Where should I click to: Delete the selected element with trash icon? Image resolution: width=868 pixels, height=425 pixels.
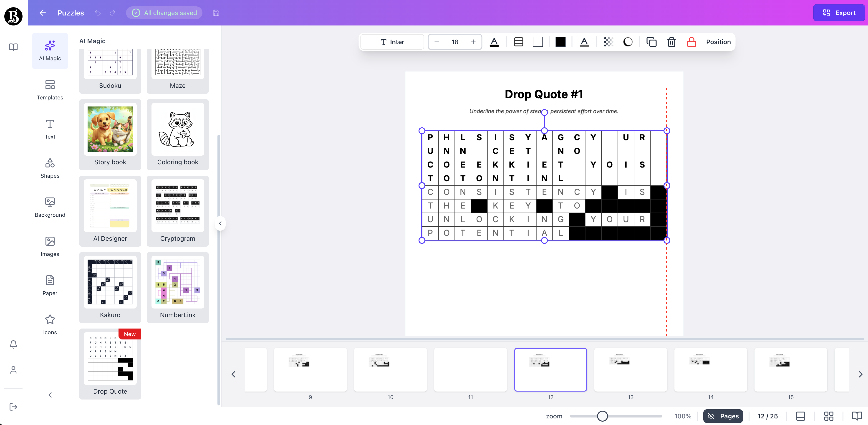(671, 42)
